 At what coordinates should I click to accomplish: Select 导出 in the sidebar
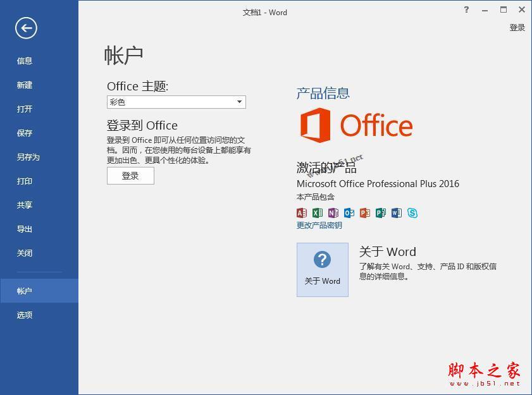[25, 229]
